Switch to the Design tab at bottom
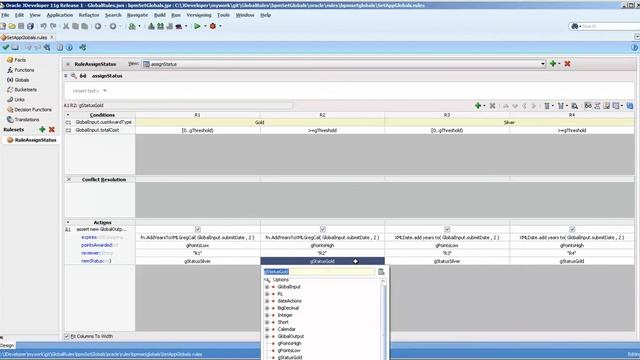 tap(7, 345)
